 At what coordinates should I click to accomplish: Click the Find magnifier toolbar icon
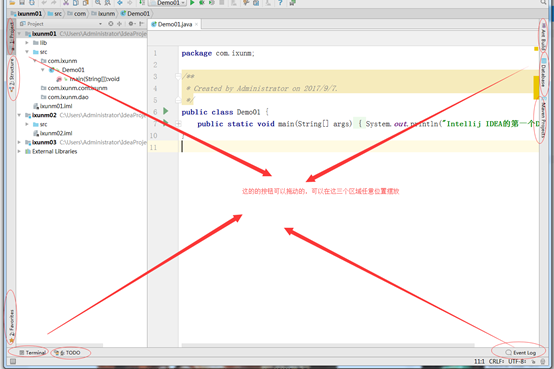click(x=98, y=2)
